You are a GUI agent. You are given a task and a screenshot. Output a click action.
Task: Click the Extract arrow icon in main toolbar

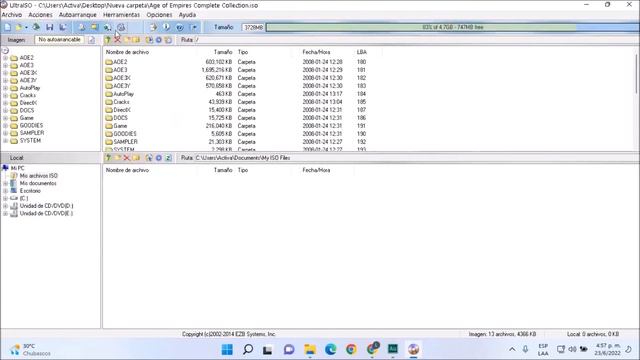point(153,27)
